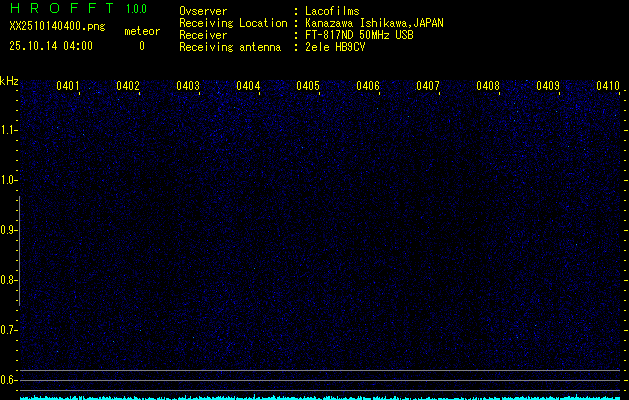This screenshot has height=400, width=629.
Task: Click the 0.6 frequency axis label
Action: point(9,380)
